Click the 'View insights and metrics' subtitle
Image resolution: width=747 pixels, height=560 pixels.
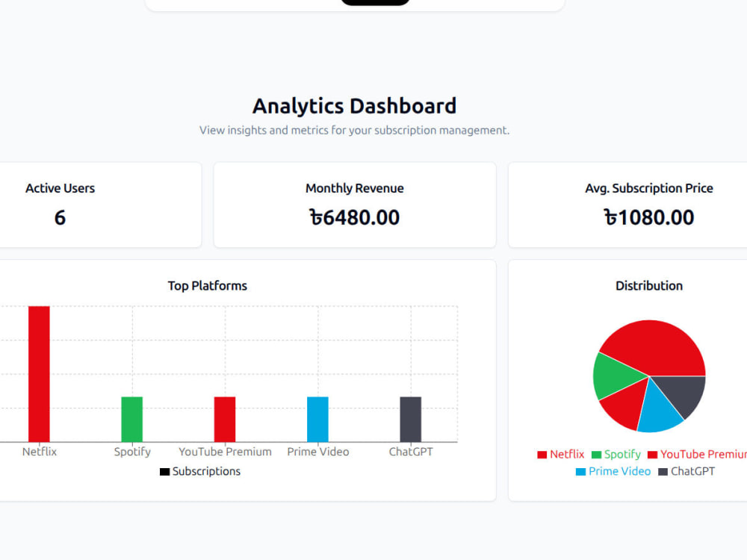(x=354, y=131)
